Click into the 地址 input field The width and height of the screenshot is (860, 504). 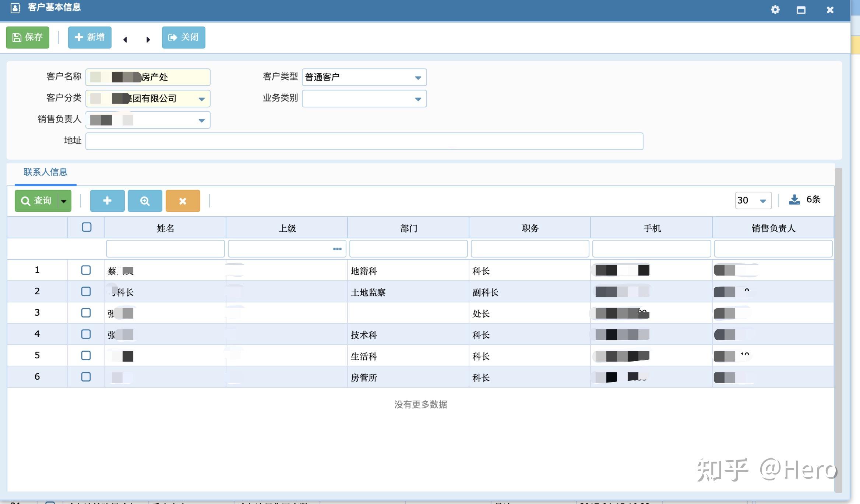(364, 141)
